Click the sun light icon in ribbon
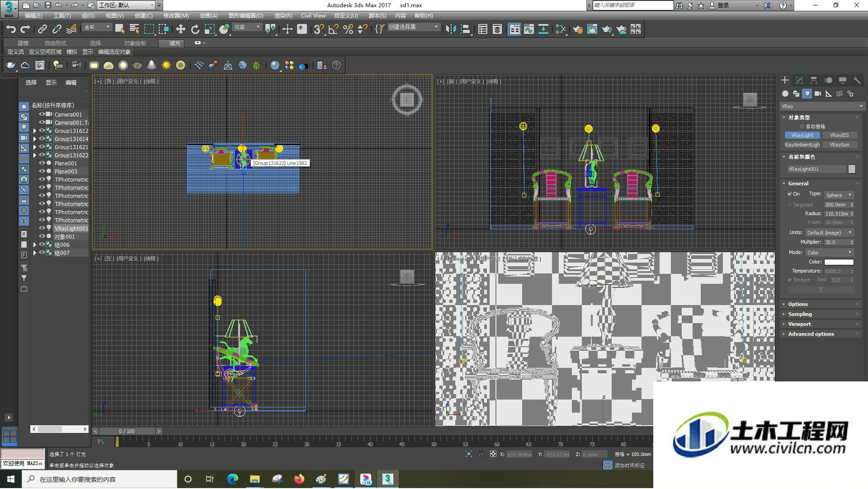 pyautogui.click(x=166, y=66)
